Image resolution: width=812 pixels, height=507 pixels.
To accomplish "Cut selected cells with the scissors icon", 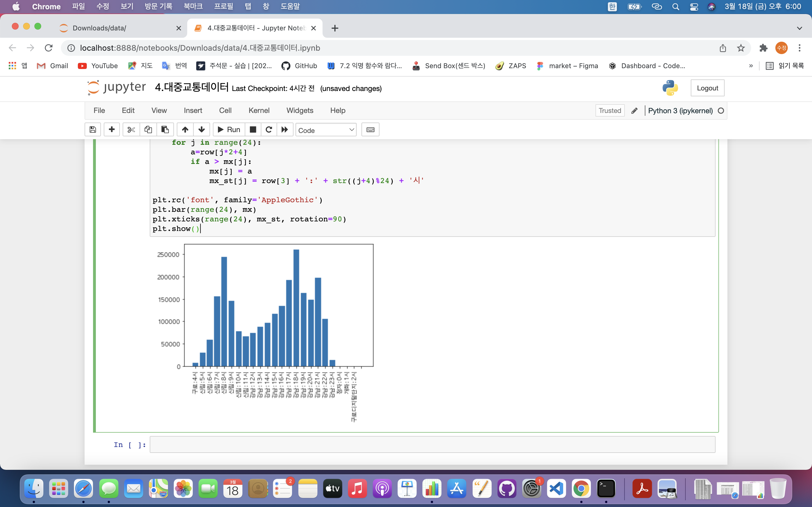I will (131, 130).
